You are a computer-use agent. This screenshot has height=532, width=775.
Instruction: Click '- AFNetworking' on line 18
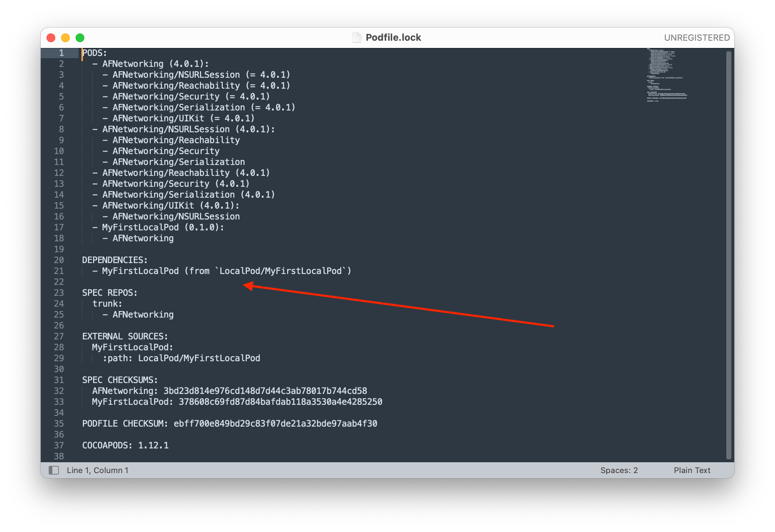pyautogui.click(x=138, y=238)
